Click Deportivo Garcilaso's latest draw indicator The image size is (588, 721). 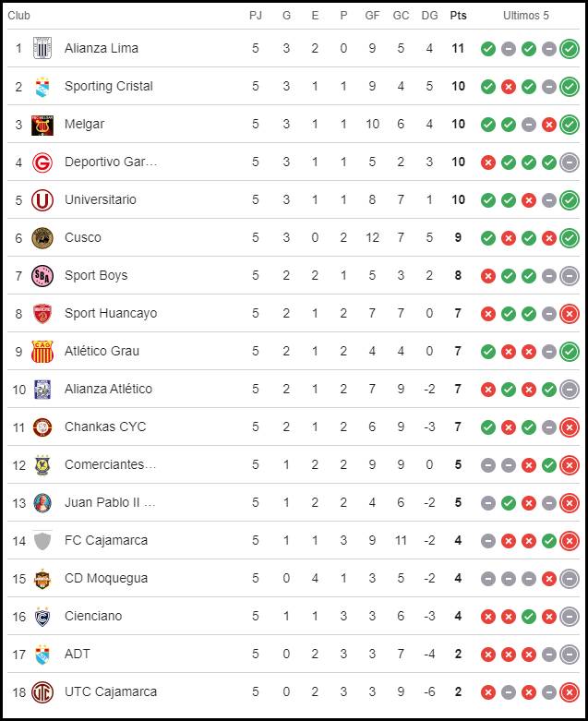(x=570, y=162)
